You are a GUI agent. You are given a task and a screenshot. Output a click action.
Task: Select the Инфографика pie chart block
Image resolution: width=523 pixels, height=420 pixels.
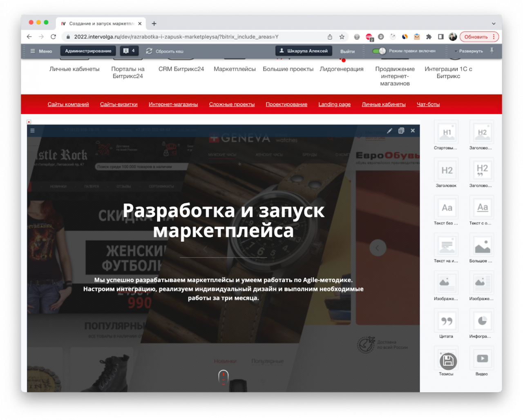point(482,321)
